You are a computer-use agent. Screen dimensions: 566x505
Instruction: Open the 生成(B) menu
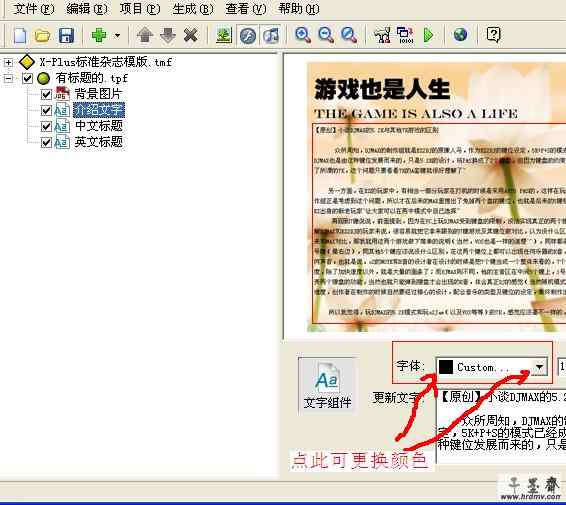point(193,9)
